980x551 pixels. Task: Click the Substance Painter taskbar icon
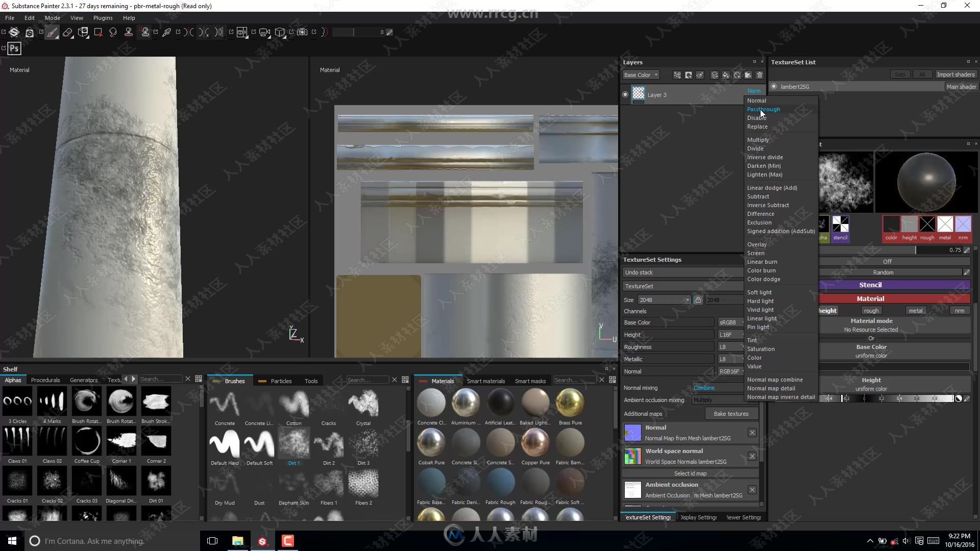pyautogui.click(x=262, y=541)
